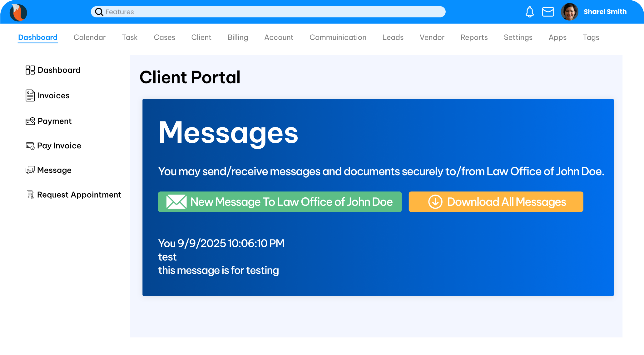Click the Message chat bubble icon

[30, 170]
